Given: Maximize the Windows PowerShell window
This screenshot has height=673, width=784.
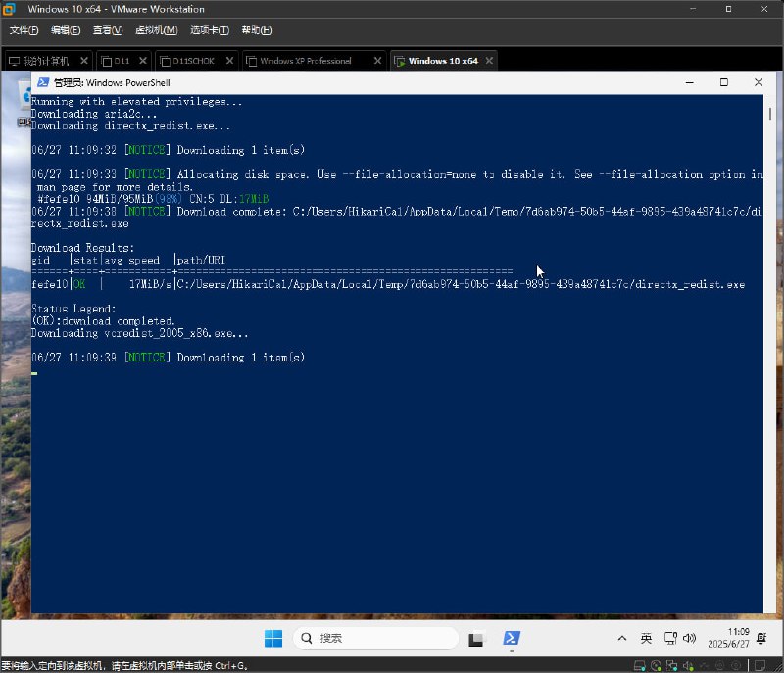Looking at the screenshot, I should coord(724,82).
